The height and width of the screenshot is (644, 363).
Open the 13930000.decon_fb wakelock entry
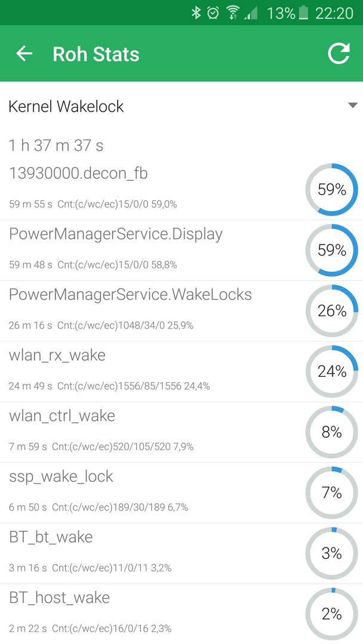[181, 190]
